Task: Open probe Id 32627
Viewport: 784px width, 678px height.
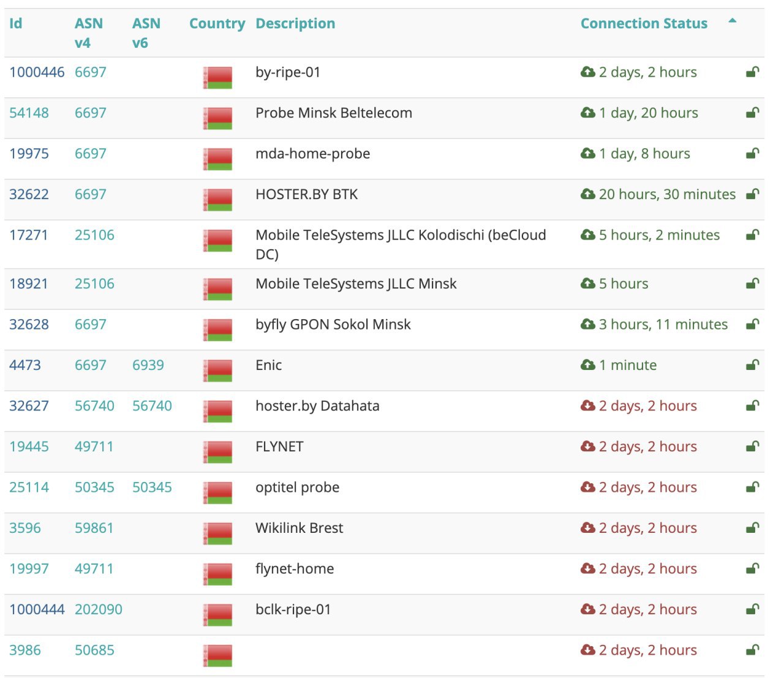Action: pos(29,405)
